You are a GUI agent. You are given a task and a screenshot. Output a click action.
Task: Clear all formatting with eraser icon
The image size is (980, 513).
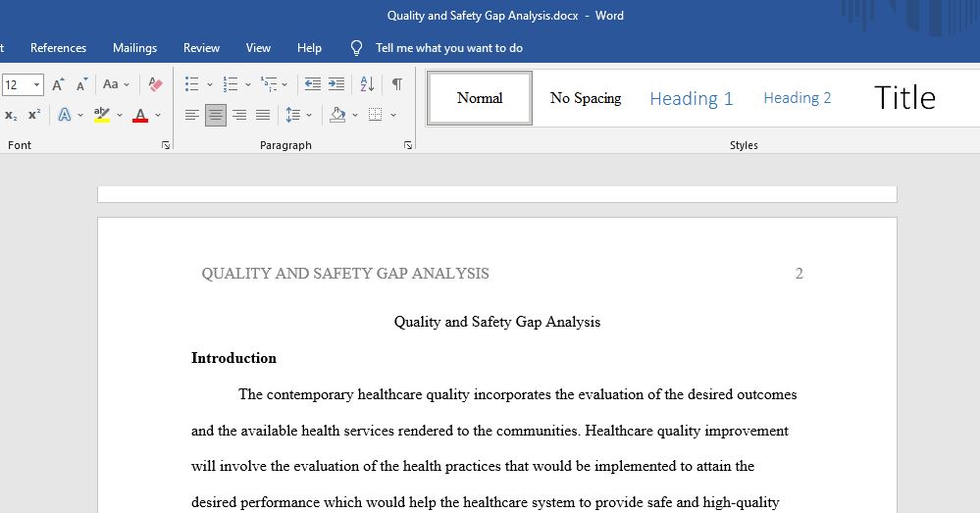pyautogui.click(x=155, y=84)
